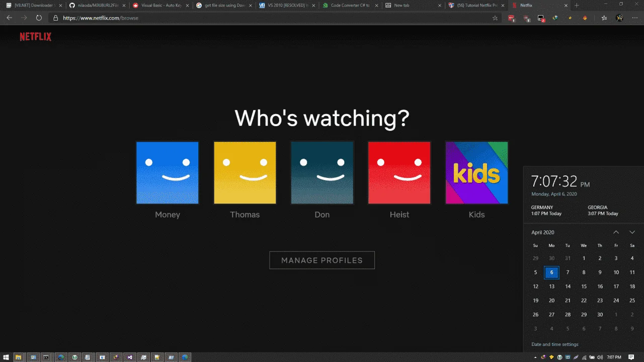Switch to the Code Converter C# tab
This screenshot has height=362, width=644.
tap(351, 5)
